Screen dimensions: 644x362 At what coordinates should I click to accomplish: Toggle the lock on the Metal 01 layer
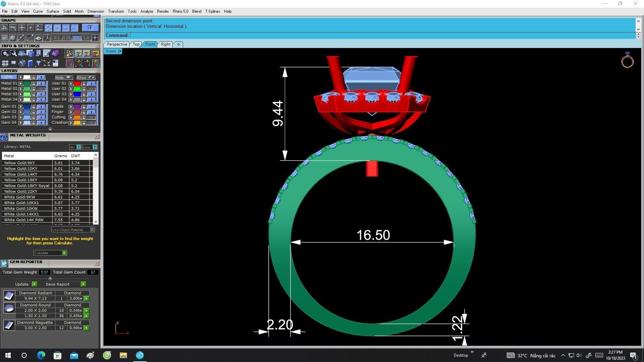pyautogui.click(x=34, y=84)
